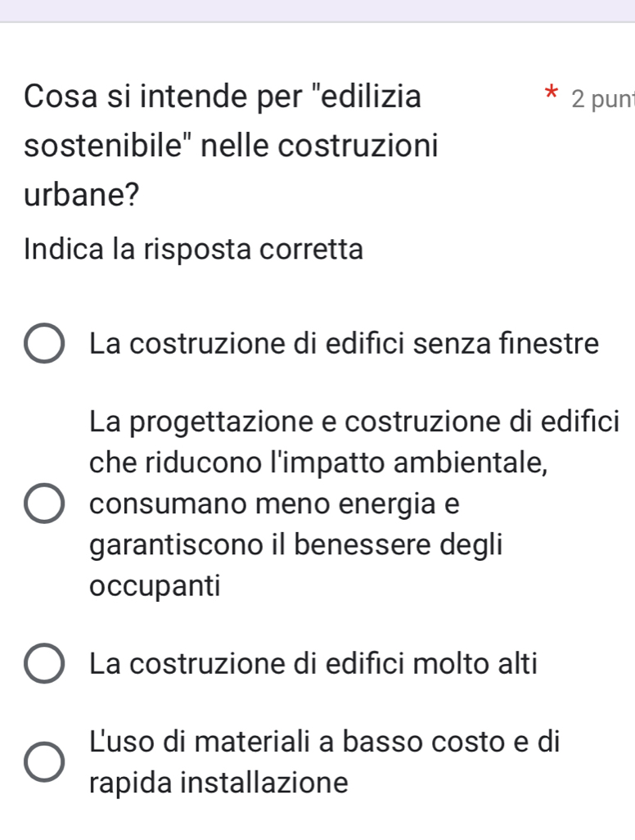Click the word 'urbane?' in the question
The image size is (635, 840).
pos(82,196)
